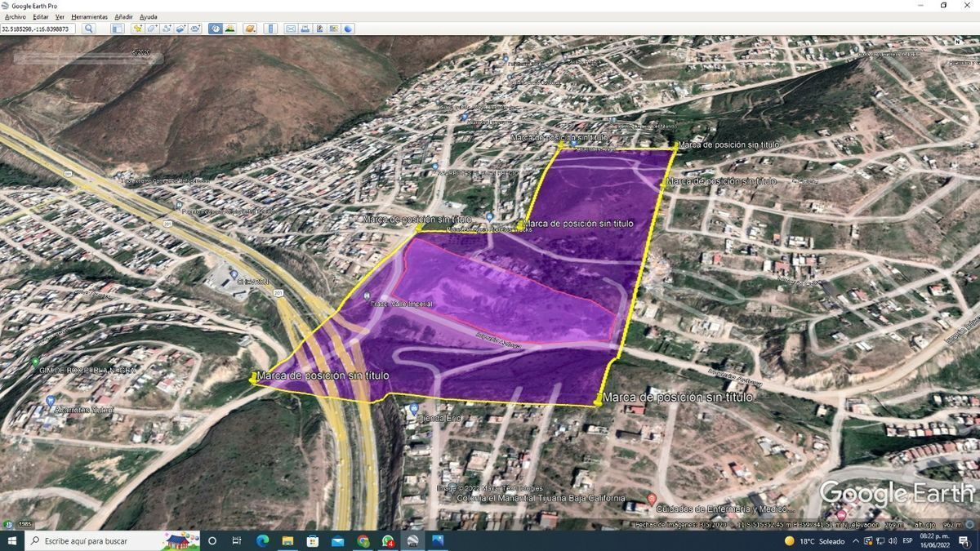Click the search magnifier button
The image size is (980, 551).
pos(89,29)
